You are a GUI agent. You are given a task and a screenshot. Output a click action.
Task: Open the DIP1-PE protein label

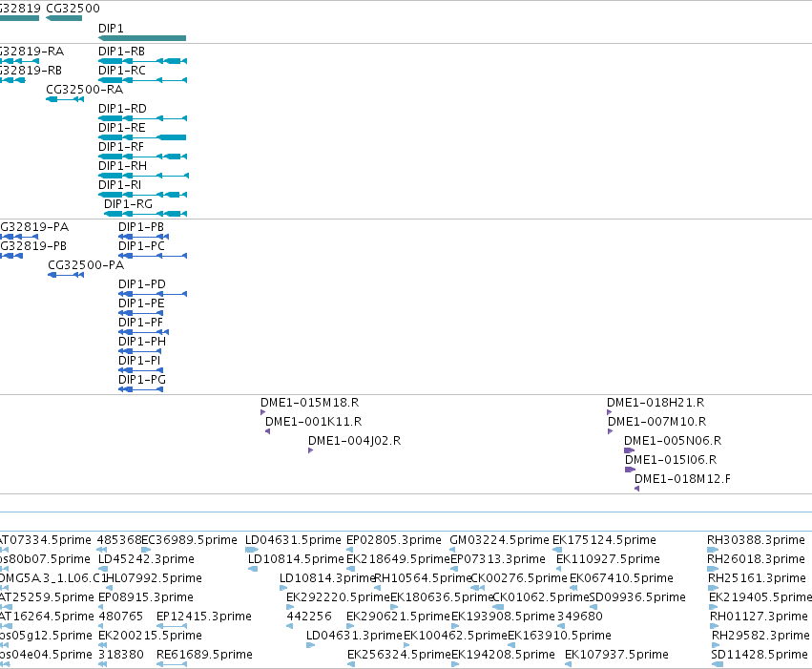pyautogui.click(x=141, y=303)
